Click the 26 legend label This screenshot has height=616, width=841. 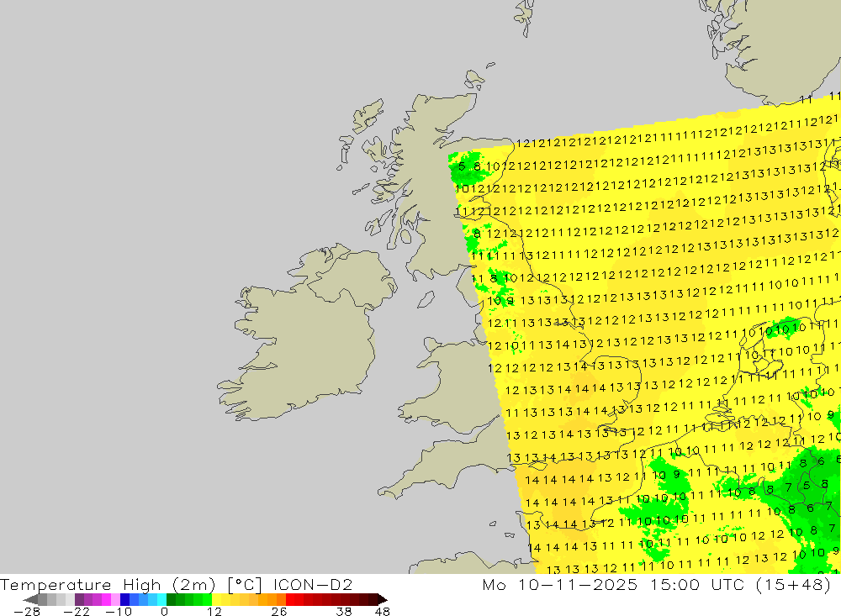(x=279, y=612)
